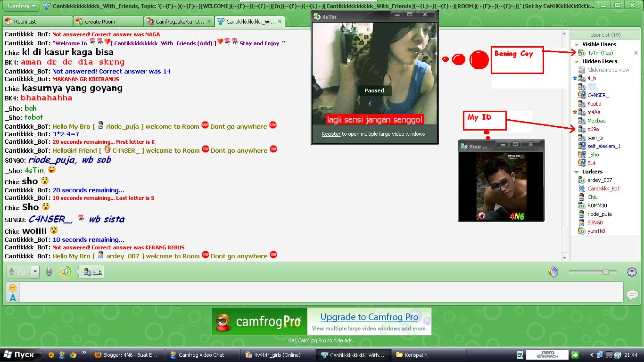Viewport: 644px width, 362px height.
Task: Click Your video window webcam icon
Action: click(x=464, y=147)
